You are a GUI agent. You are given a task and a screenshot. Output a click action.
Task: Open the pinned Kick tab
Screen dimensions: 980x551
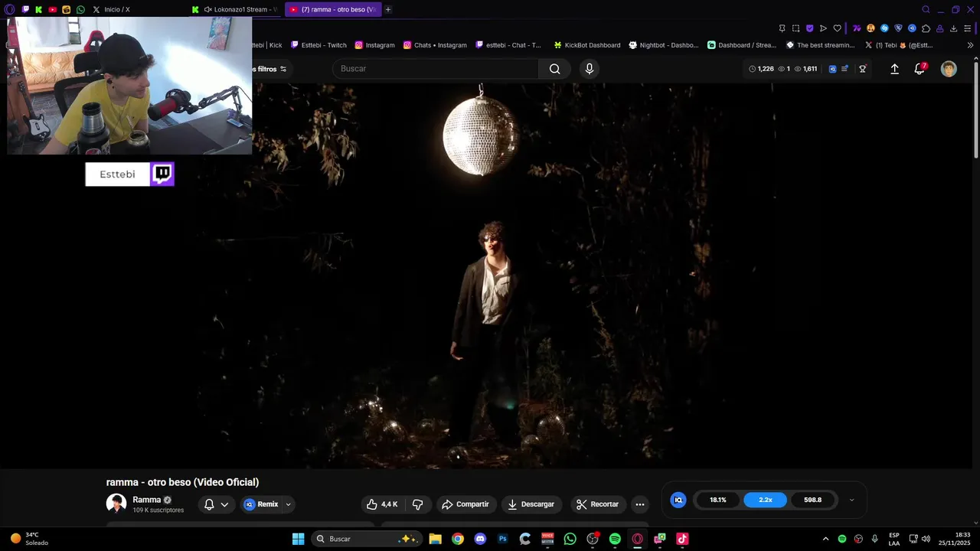point(39,9)
